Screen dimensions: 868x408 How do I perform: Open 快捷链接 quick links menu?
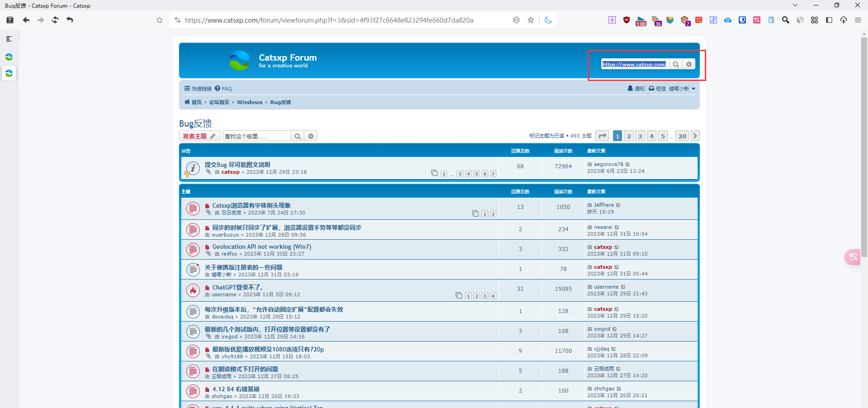pos(198,89)
